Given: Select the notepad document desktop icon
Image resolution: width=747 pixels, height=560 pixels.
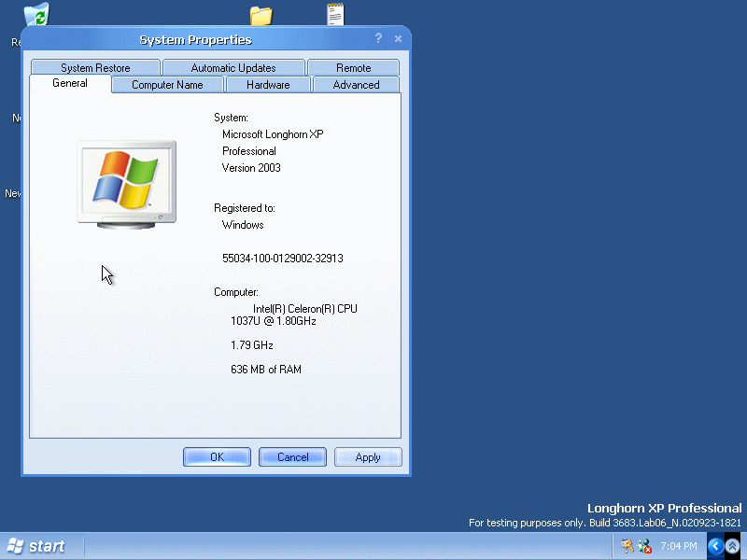Looking at the screenshot, I should pyautogui.click(x=335, y=14).
